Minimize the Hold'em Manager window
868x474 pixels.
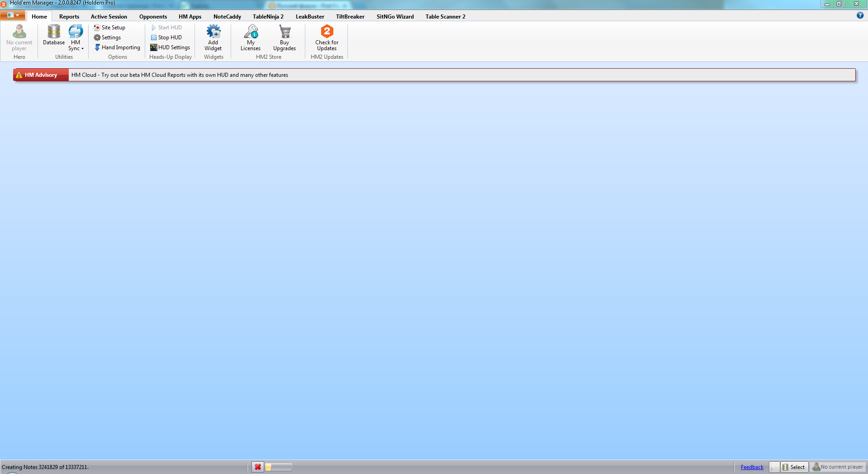[x=827, y=4]
